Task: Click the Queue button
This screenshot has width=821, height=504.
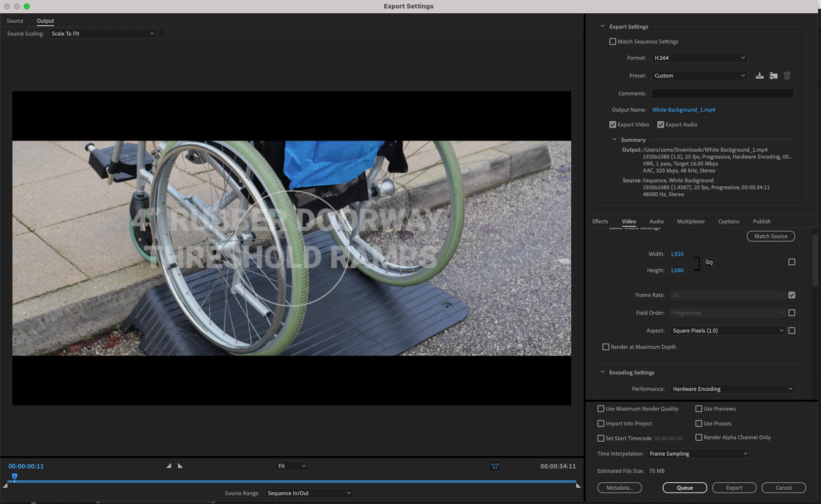Action: click(685, 488)
